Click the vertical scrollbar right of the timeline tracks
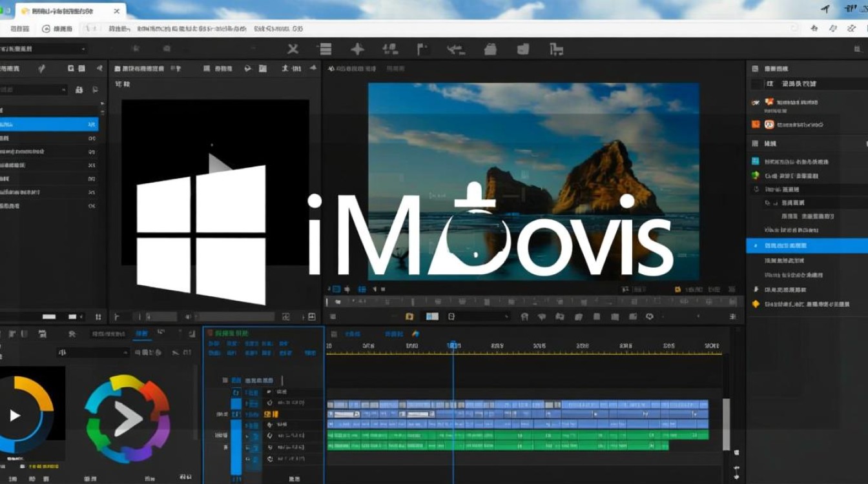Viewport: 868px width, 484px height. (x=726, y=423)
